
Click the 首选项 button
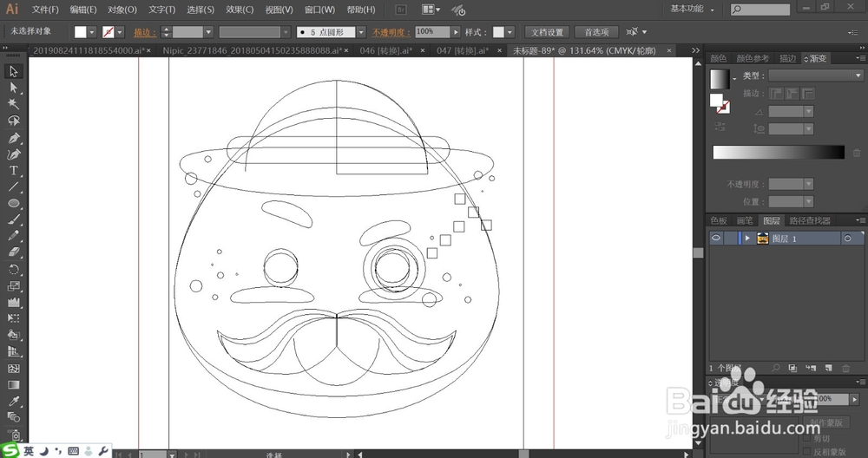pos(596,32)
